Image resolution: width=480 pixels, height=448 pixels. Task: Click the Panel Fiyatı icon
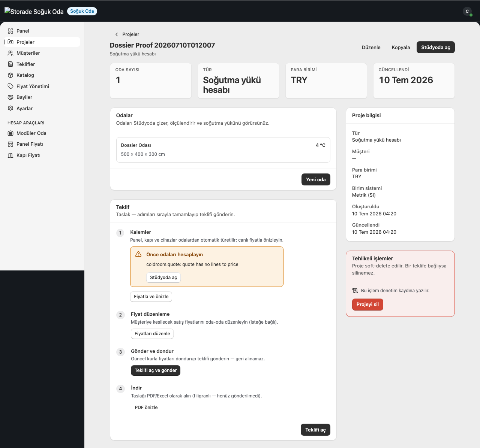(x=10, y=144)
